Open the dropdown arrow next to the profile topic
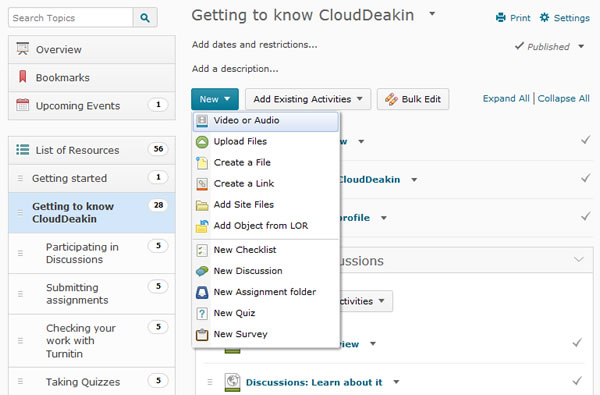The width and height of the screenshot is (600, 395). click(383, 218)
